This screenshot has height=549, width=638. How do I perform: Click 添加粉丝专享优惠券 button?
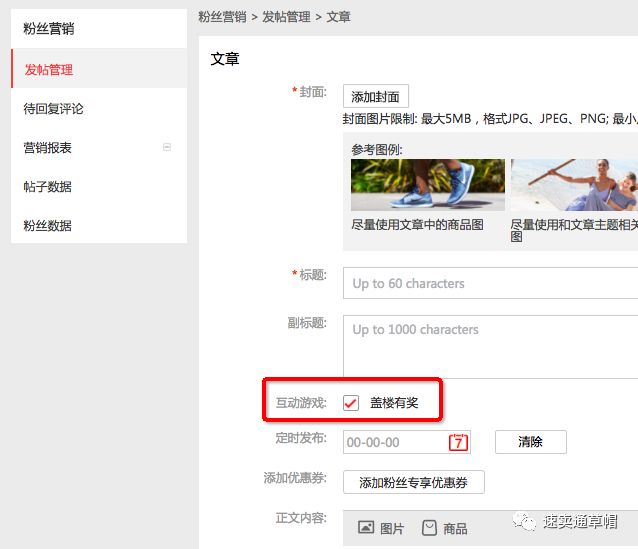coord(414,482)
